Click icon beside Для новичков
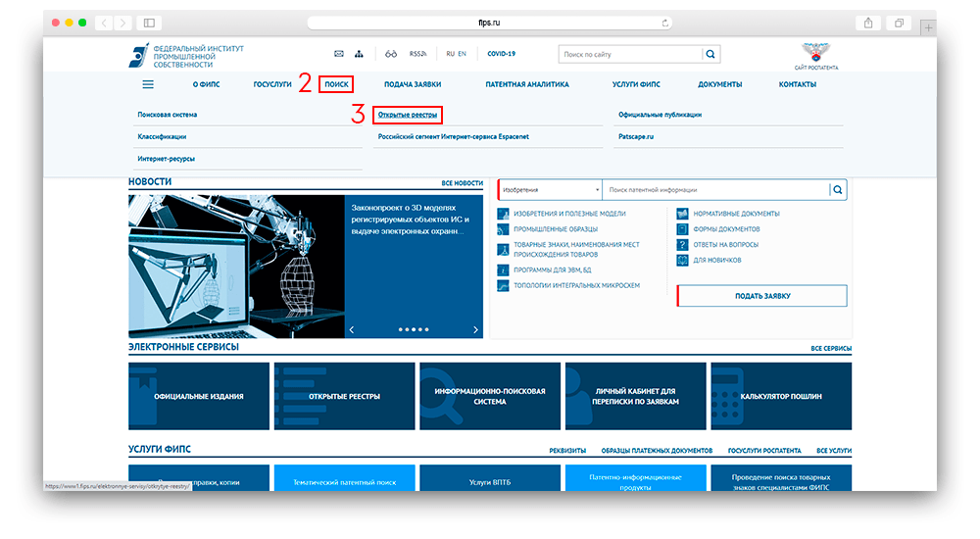Viewport: 980px width, 539px height. click(682, 260)
